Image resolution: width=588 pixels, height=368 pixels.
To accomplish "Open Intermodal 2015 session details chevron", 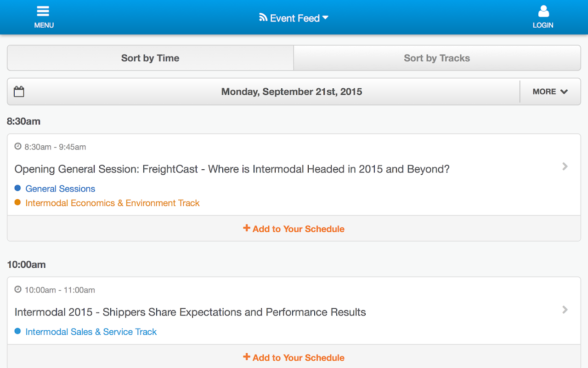I will (565, 310).
